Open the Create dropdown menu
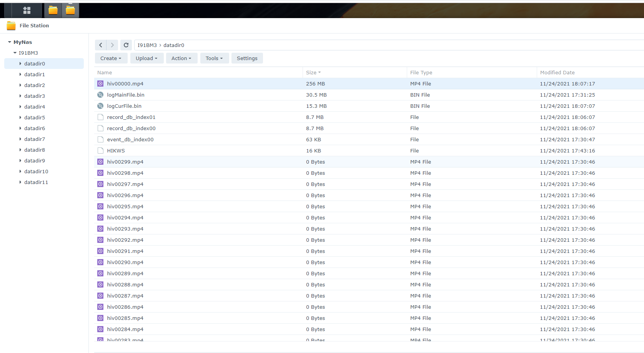 pyautogui.click(x=111, y=59)
